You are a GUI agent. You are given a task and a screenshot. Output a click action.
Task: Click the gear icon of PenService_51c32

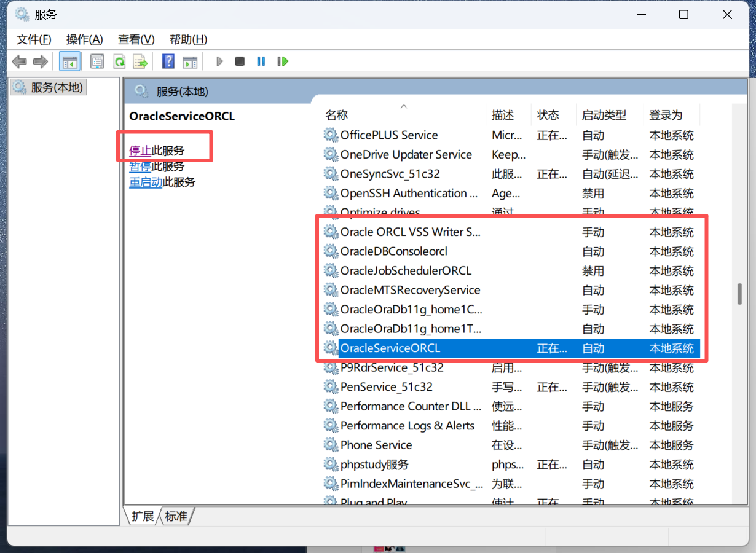click(x=331, y=387)
